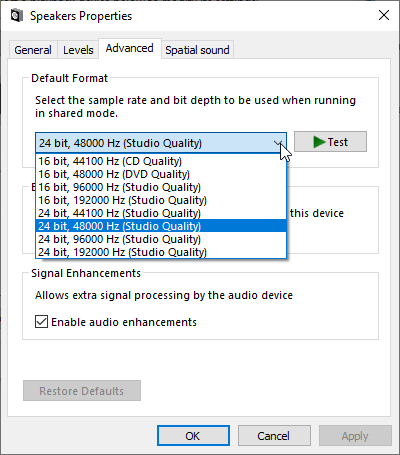Screen dimensions: 400x455
Task: Switch to the General tab
Action: tap(33, 50)
